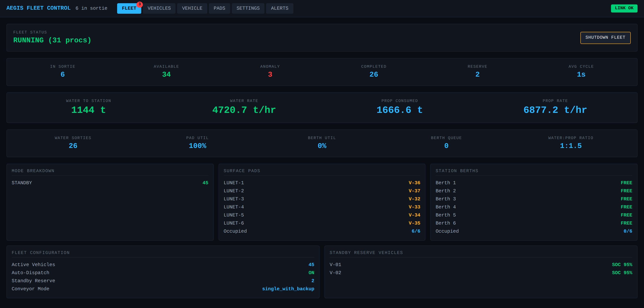Click the COMPLETED value 26
Screen dimensions: 644x308
coord(374,74)
